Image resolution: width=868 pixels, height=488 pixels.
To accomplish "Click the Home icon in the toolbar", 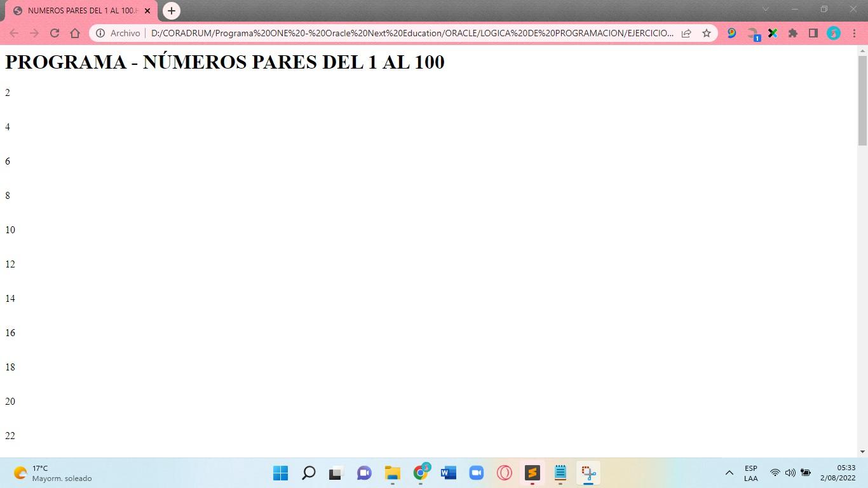I will pos(75,32).
